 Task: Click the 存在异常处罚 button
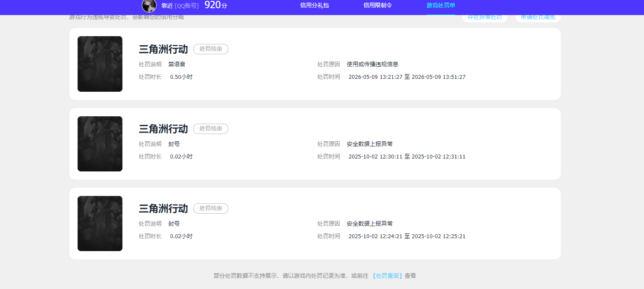point(485,17)
